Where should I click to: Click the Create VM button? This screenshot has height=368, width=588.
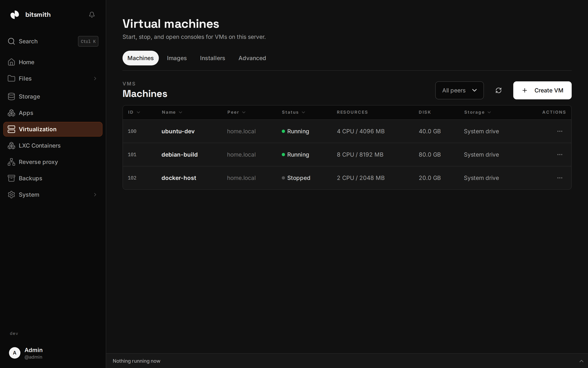(542, 90)
